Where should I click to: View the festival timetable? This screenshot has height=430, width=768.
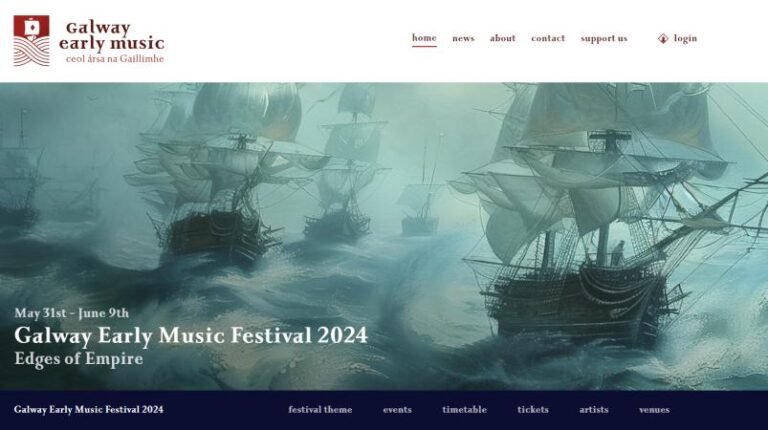464,409
